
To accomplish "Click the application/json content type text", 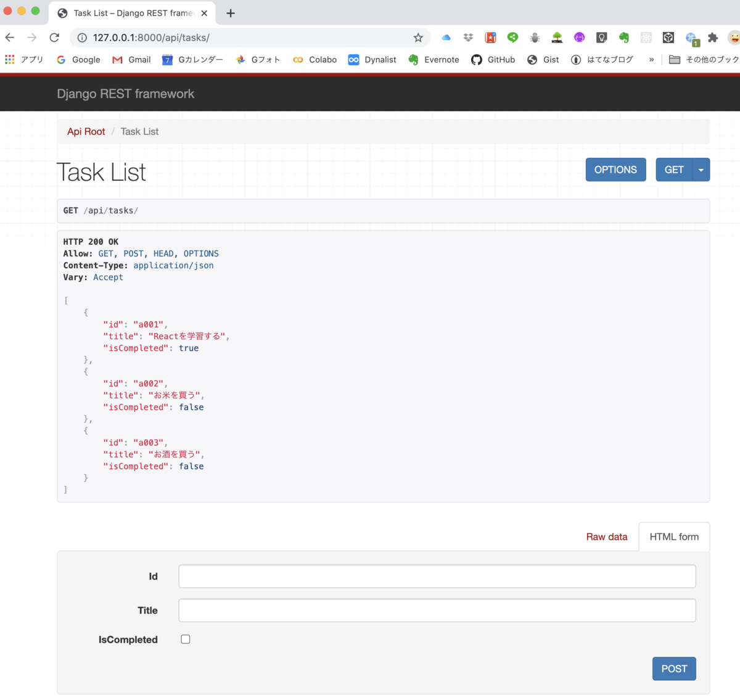I will [173, 265].
